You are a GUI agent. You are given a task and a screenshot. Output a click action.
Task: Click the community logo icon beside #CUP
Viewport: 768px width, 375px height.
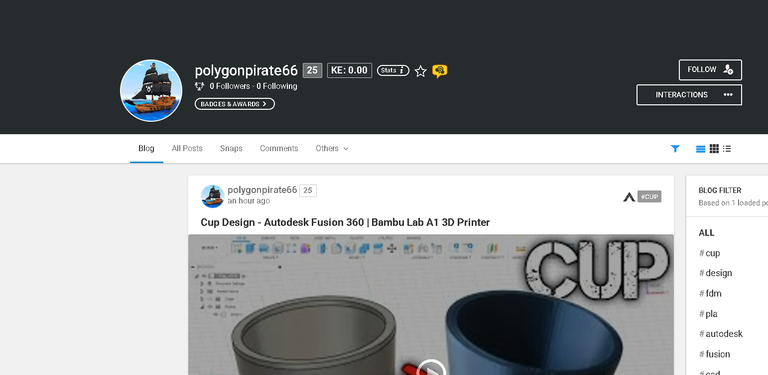[629, 197]
